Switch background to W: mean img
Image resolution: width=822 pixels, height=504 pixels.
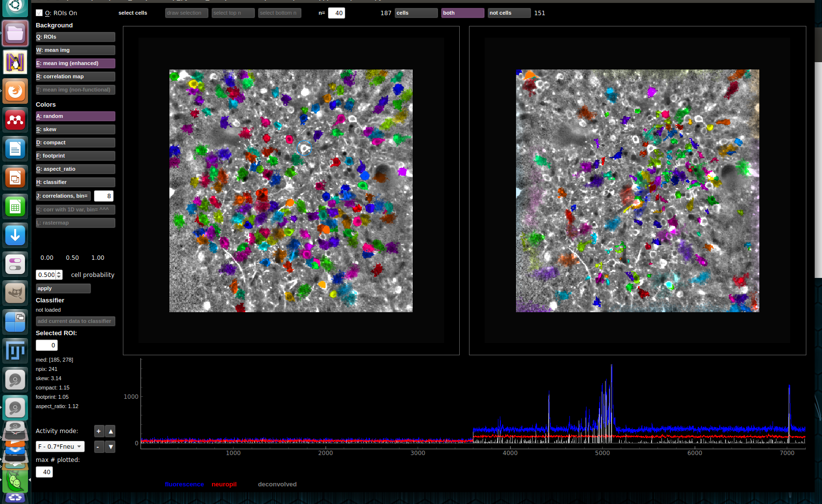point(75,50)
